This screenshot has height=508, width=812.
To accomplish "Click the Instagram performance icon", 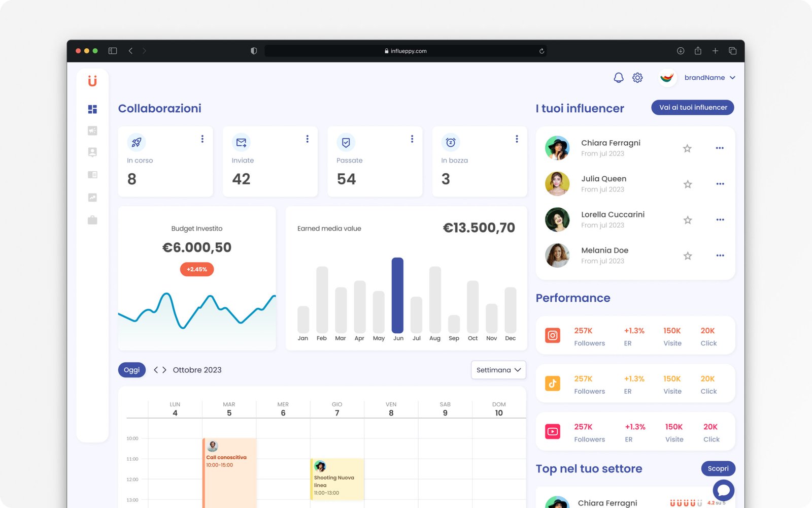I will pos(553,336).
